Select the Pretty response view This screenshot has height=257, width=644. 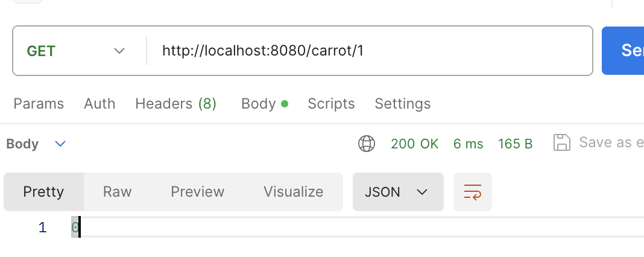[43, 192]
